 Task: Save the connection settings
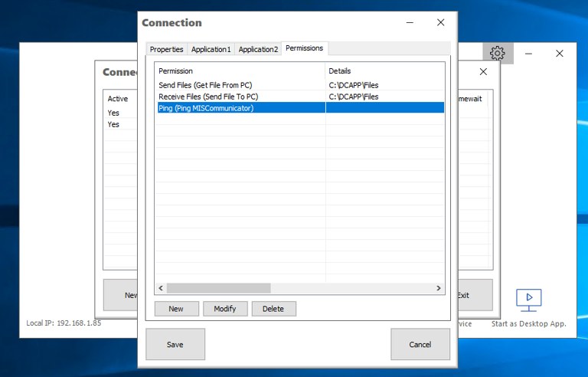(175, 344)
